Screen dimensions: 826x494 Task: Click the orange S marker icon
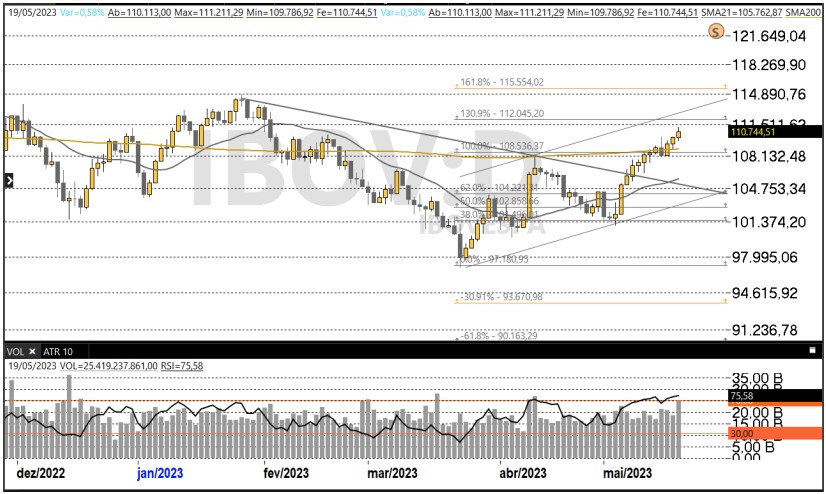pos(715,31)
